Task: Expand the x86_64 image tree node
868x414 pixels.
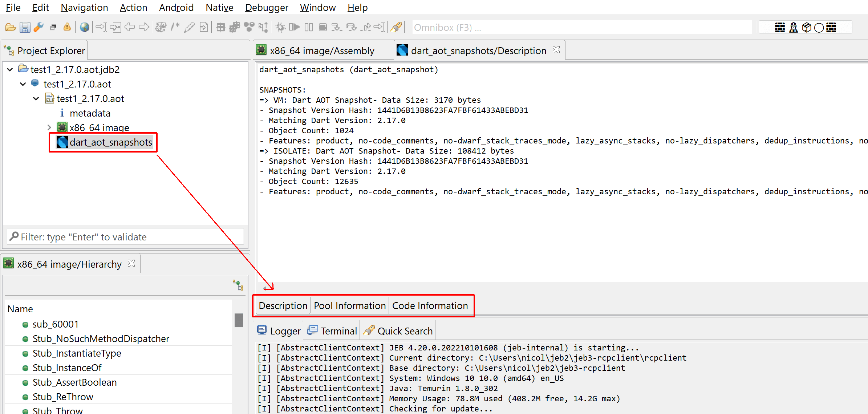Action: click(49, 127)
